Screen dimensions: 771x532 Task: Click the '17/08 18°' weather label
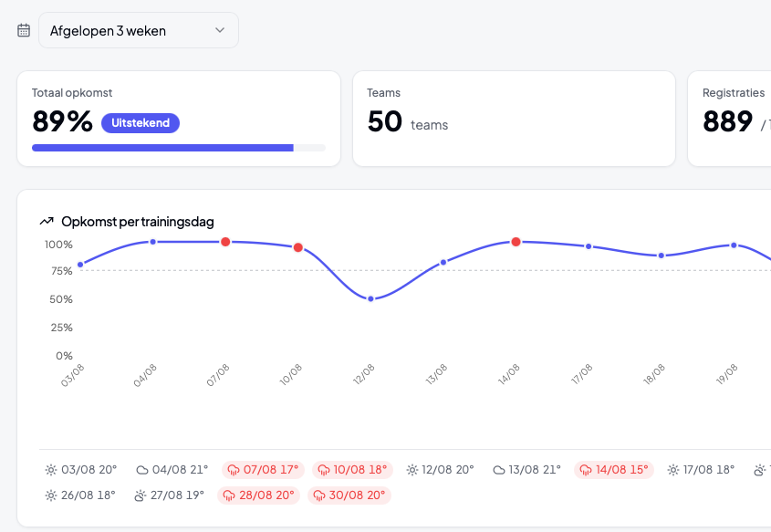[709, 470]
